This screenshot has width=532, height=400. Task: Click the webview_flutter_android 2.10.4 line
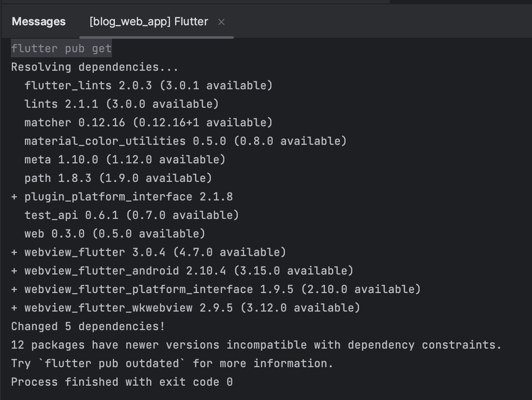coord(182,271)
